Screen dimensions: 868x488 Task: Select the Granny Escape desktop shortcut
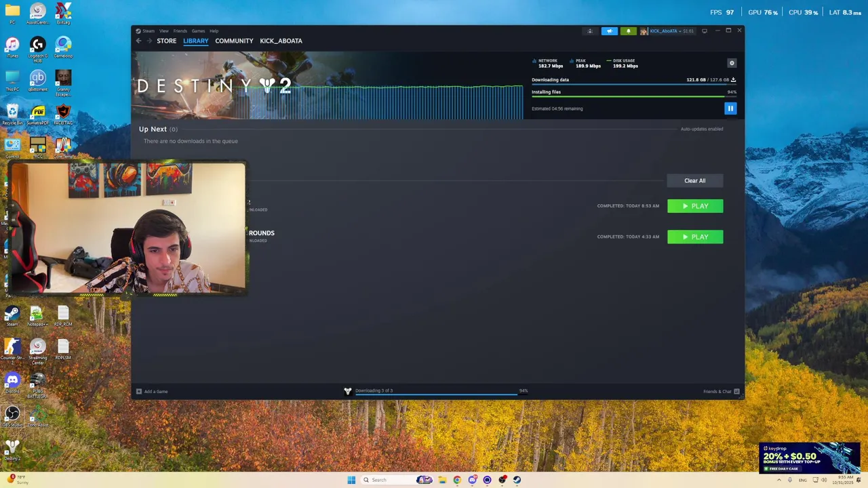[x=63, y=83]
